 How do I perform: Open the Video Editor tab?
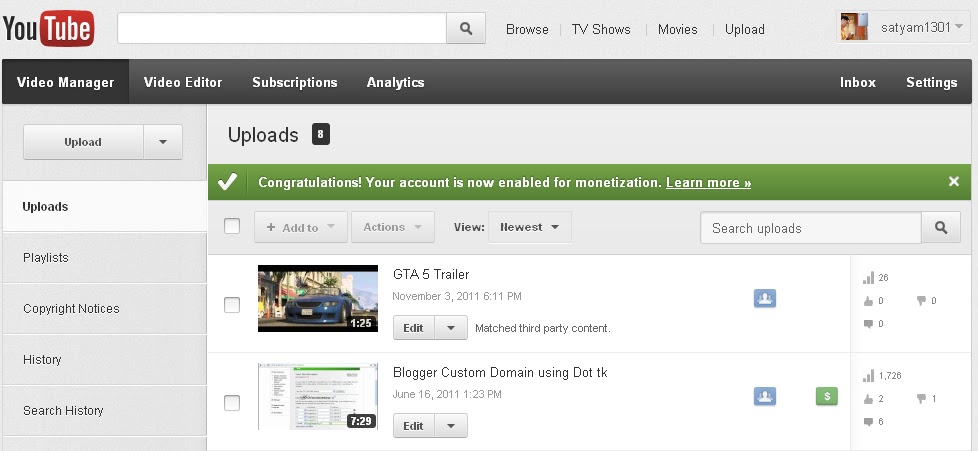coord(183,82)
